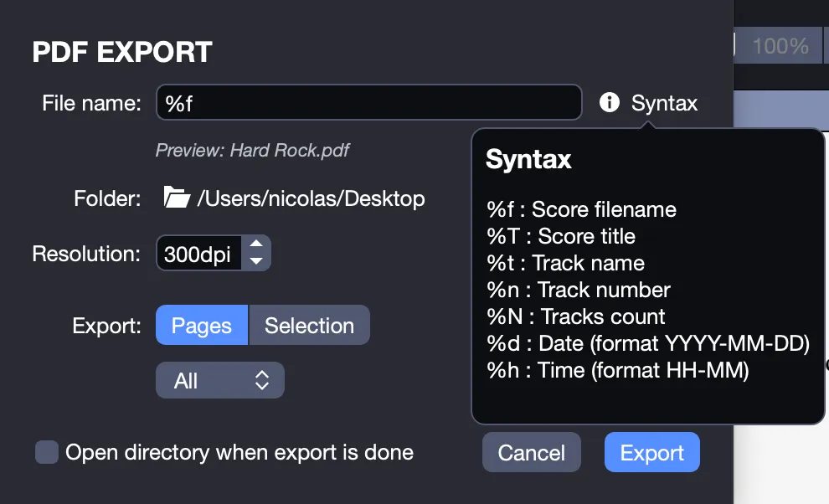Click the /Users/nicolas/Desktop folder path
This screenshot has height=504, width=829.
pos(311,198)
